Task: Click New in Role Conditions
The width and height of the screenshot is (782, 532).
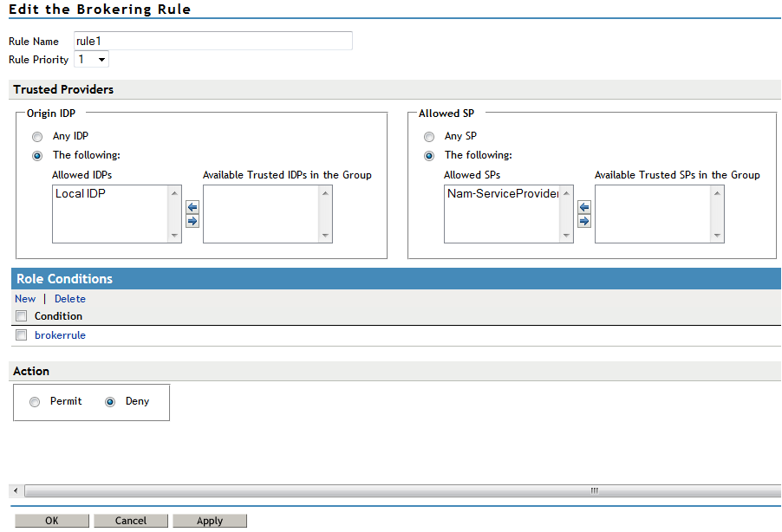Action: (x=25, y=299)
